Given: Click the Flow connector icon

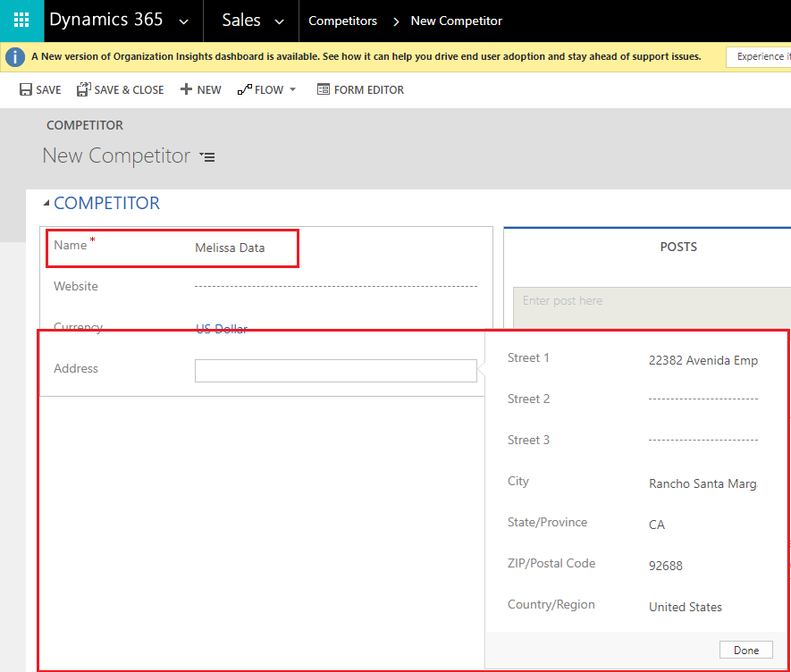Looking at the screenshot, I should 245,89.
